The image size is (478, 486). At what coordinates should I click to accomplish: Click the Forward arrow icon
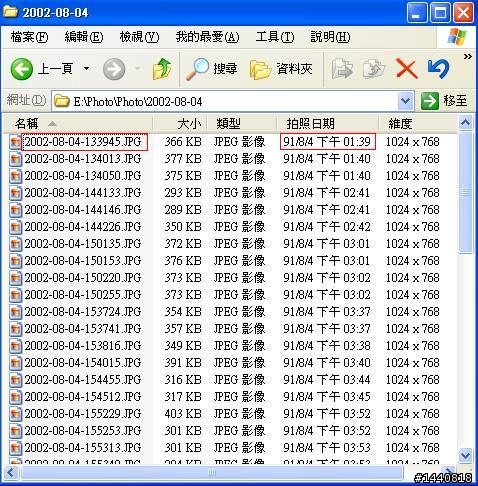tap(114, 69)
